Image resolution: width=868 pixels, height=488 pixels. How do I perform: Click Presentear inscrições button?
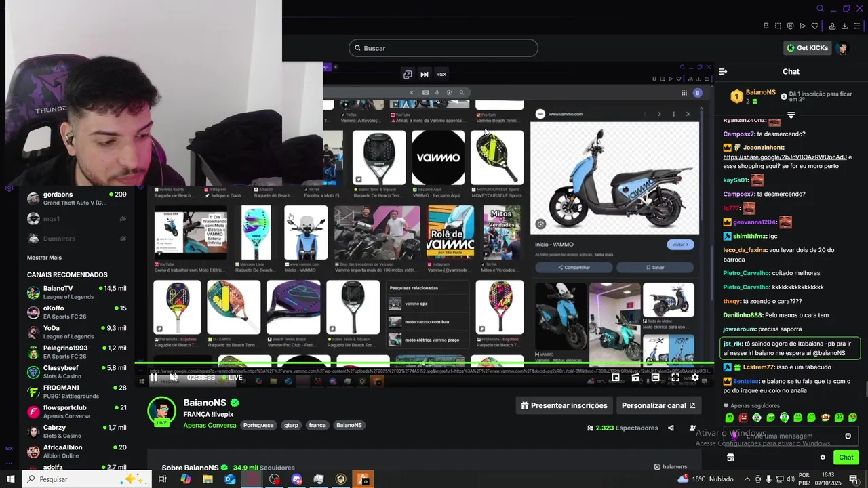coord(564,405)
